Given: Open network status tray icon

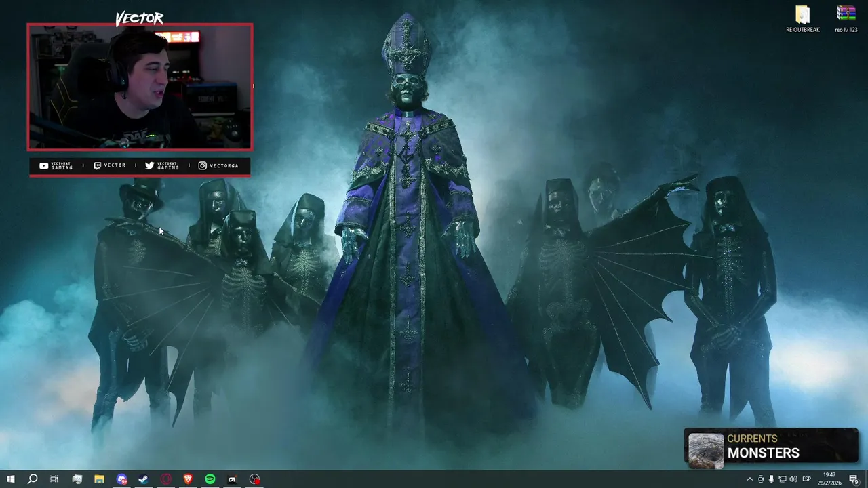Looking at the screenshot, I should 783,479.
